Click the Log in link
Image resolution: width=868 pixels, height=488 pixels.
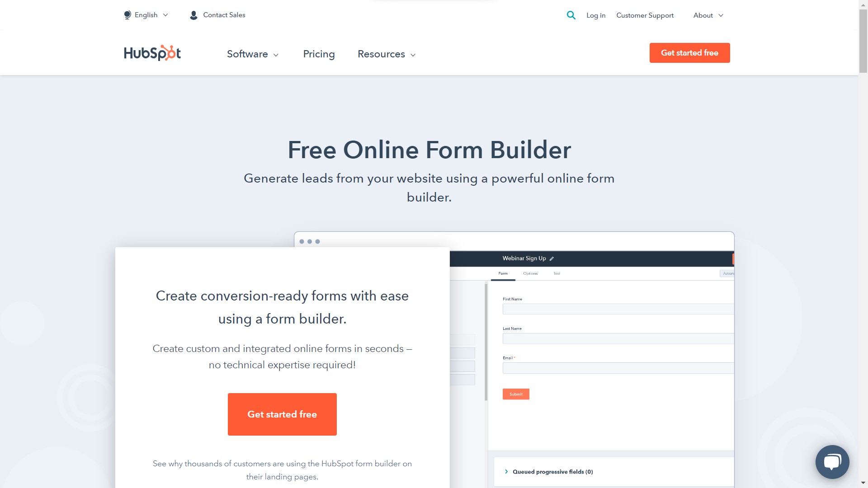pos(595,15)
